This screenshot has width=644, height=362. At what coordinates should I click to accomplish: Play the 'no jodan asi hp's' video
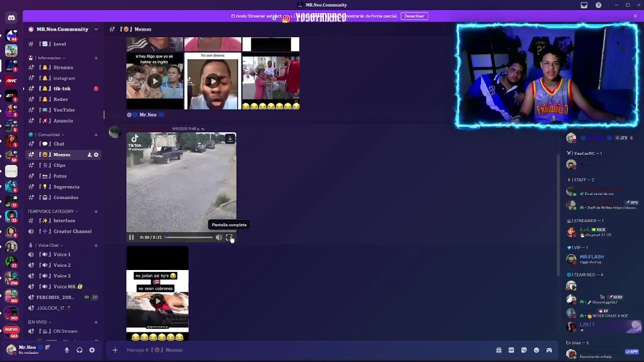(x=157, y=301)
